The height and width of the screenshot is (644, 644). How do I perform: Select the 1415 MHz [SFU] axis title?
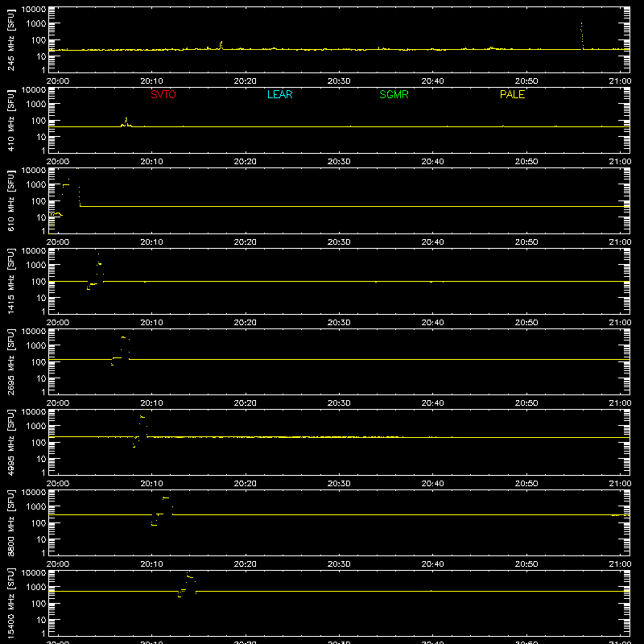click(x=10, y=282)
